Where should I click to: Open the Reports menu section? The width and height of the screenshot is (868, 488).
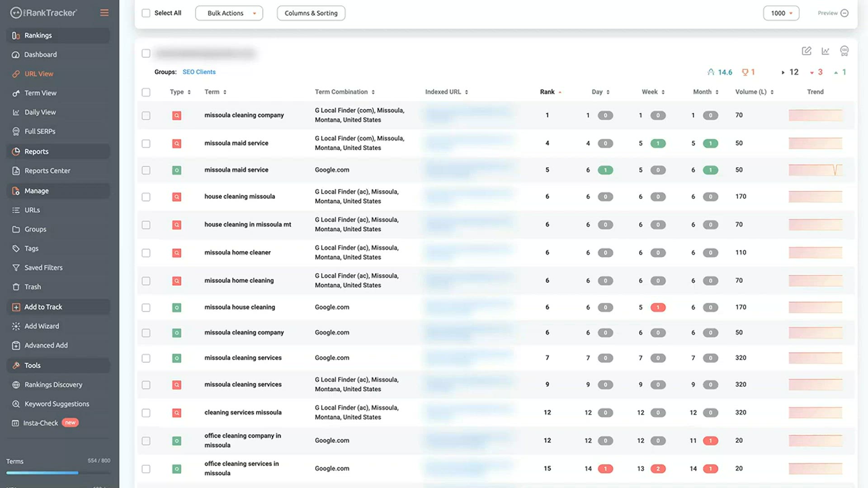tap(58, 152)
